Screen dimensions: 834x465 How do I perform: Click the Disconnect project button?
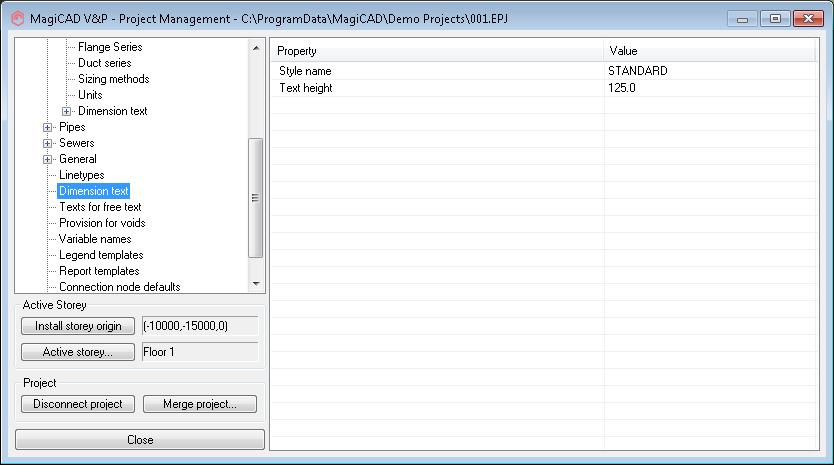tap(78, 404)
